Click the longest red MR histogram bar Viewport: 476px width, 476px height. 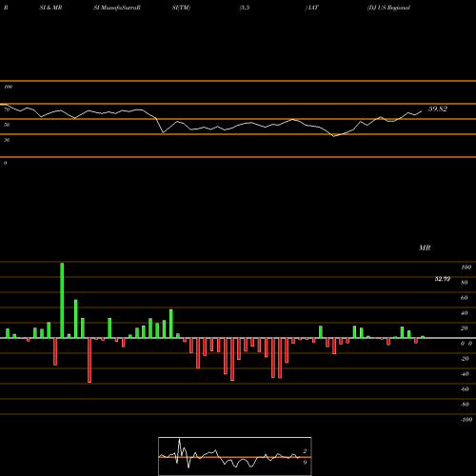click(x=89, y=360)
